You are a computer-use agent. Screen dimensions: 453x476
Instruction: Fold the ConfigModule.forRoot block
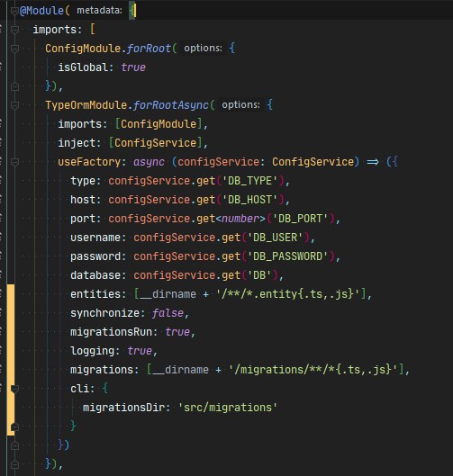(14, 49)
